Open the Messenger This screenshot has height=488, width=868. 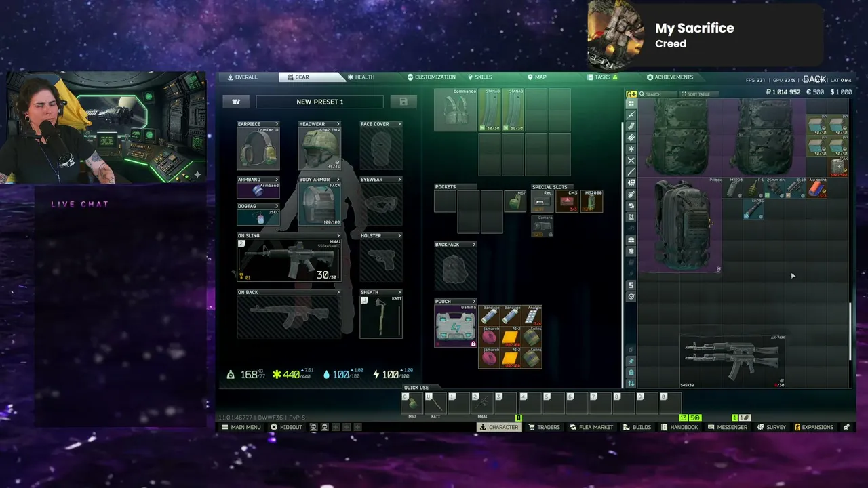[728, 427]
